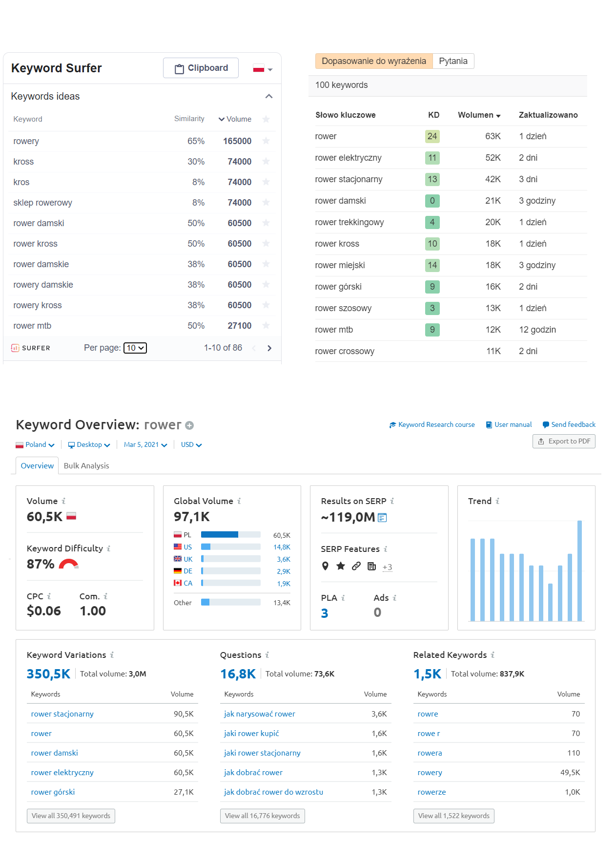
Task: Click Export to PDF button
Action: point(564,441)
